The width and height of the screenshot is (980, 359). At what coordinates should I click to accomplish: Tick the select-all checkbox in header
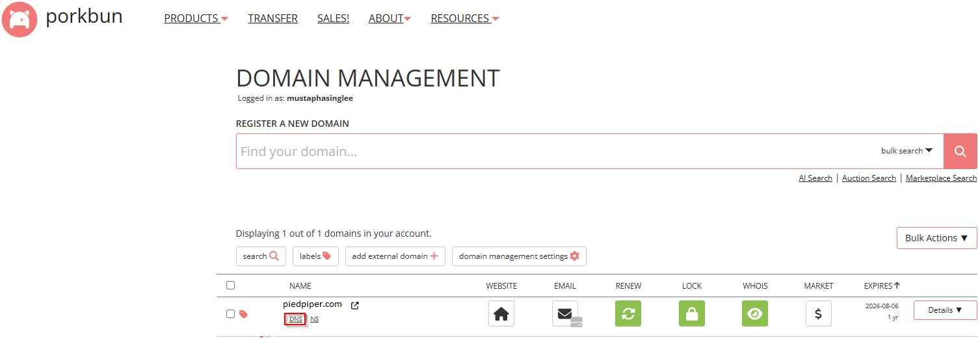[x=230, y=285]
